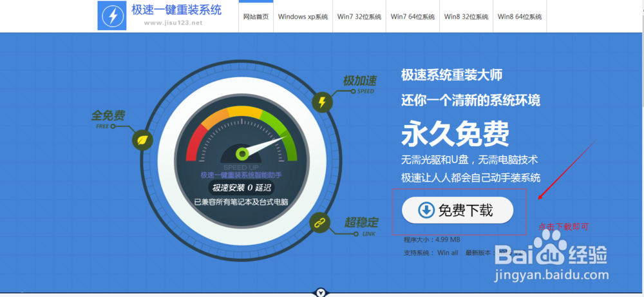Click the speedometer gauge center knob
This screenshot has width=644, height=297.
click(242, 154)
